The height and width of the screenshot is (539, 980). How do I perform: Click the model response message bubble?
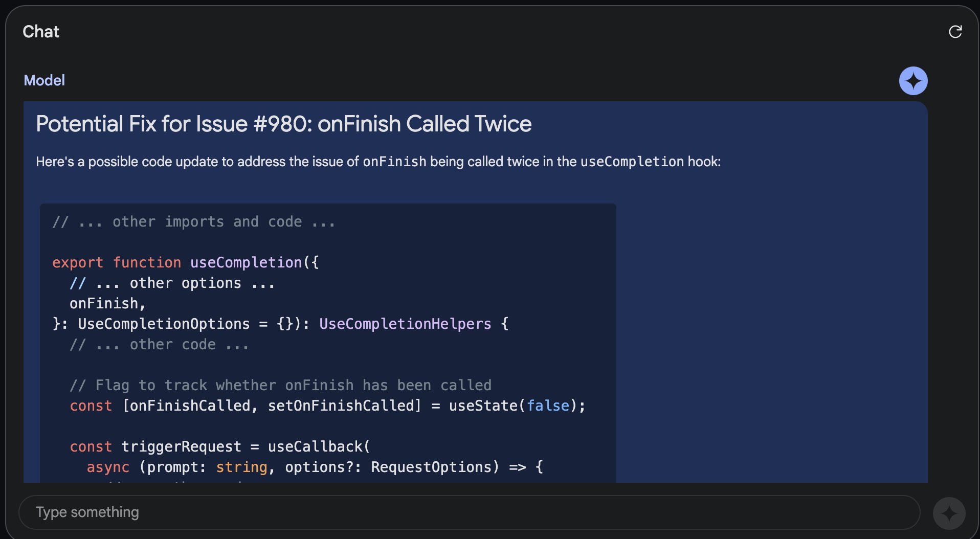tap(767, 256)
